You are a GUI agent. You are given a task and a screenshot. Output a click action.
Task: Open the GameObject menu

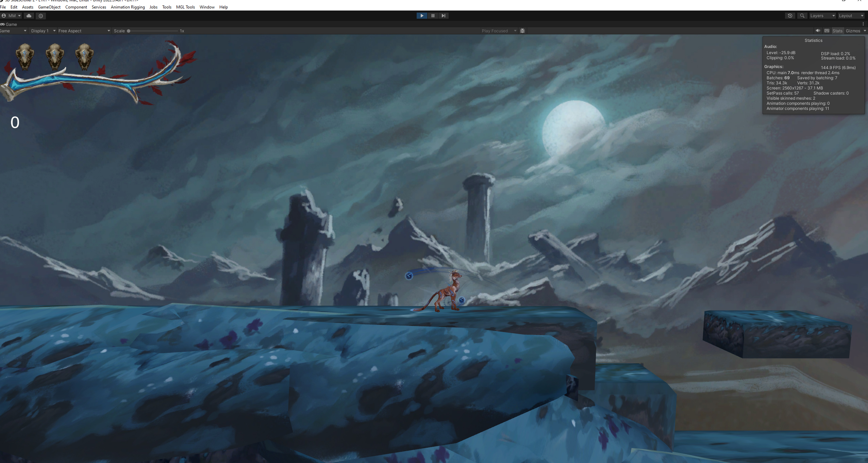coord(49,7)
